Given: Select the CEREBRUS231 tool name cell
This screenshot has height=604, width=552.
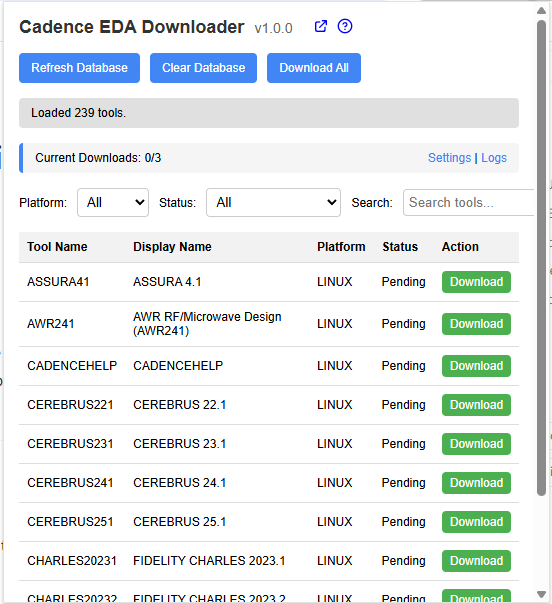Looking at the screenshot, I should tap(70, 444).
